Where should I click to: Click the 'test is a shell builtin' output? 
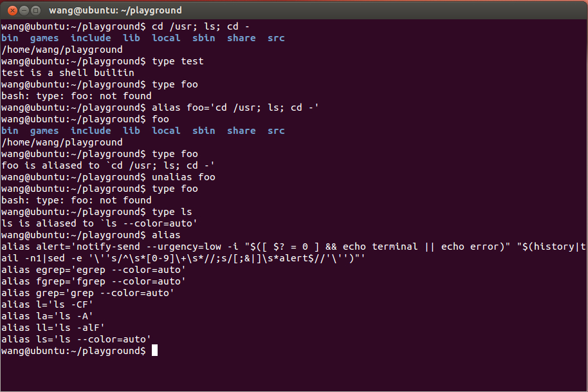pos(68,73)
